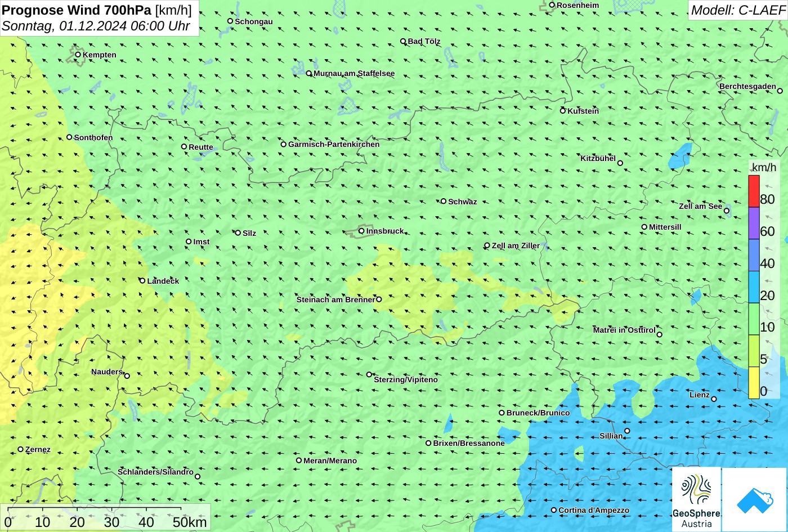Viewport: 788px width, 532px height.
Task: Select the Zell am Ziller label
Action: [x=516, y=245]
